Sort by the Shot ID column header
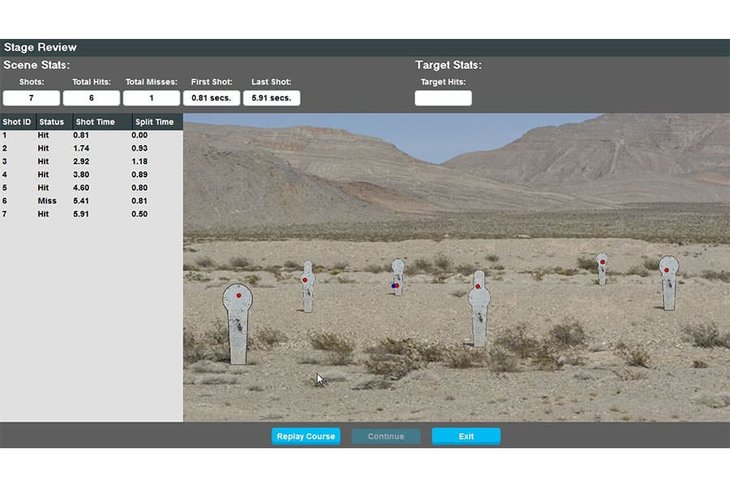The image size is (730, 488). [17, 122]
